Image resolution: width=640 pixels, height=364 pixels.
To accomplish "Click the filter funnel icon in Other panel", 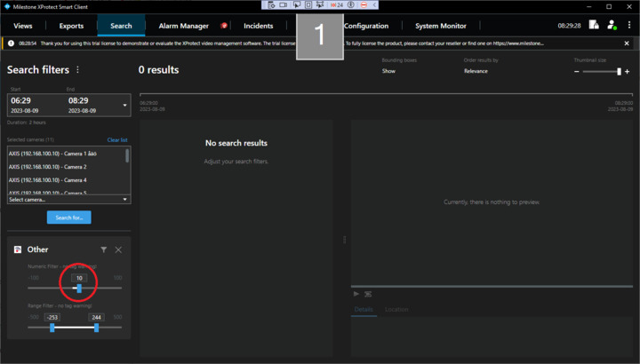I will pyautogui.click(x=104, y=250).
